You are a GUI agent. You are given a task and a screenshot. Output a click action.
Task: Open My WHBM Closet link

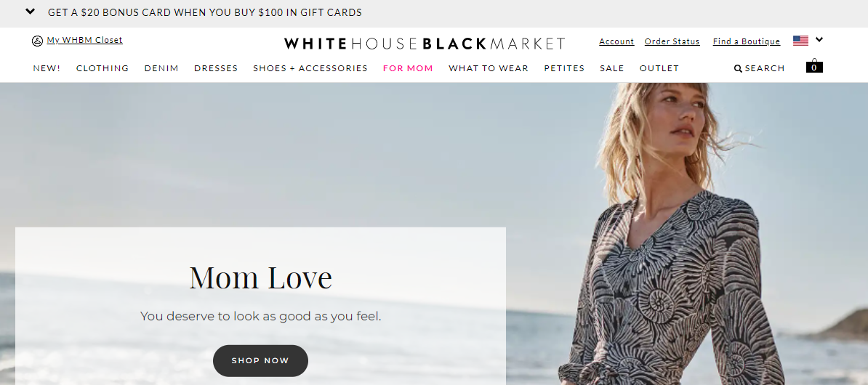[85, 40]
